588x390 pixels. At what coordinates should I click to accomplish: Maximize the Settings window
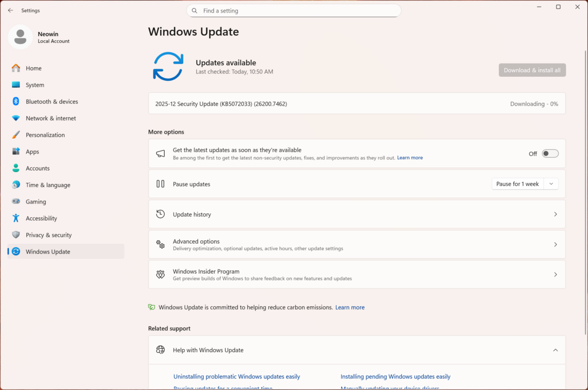[x=558, y=7]
